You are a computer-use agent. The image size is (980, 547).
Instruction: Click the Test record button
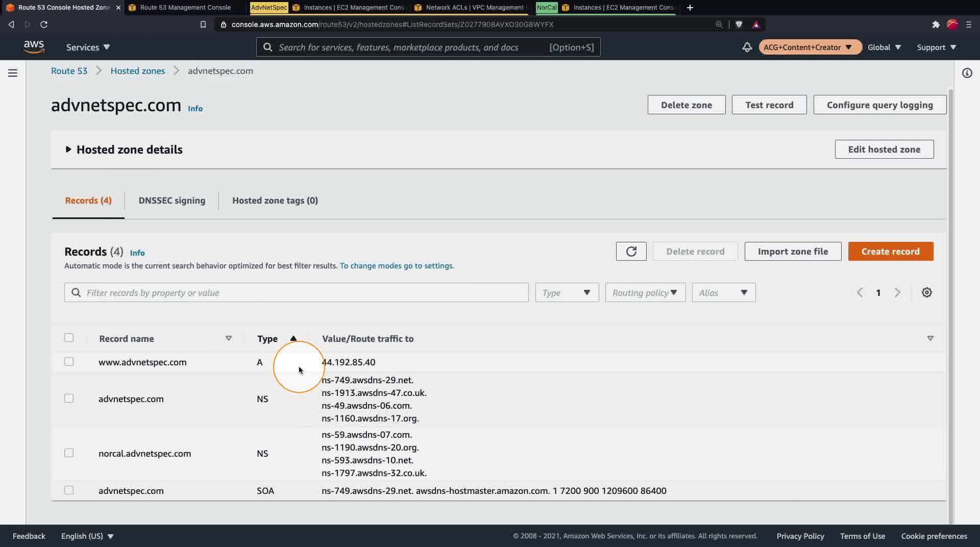[769, 105]
